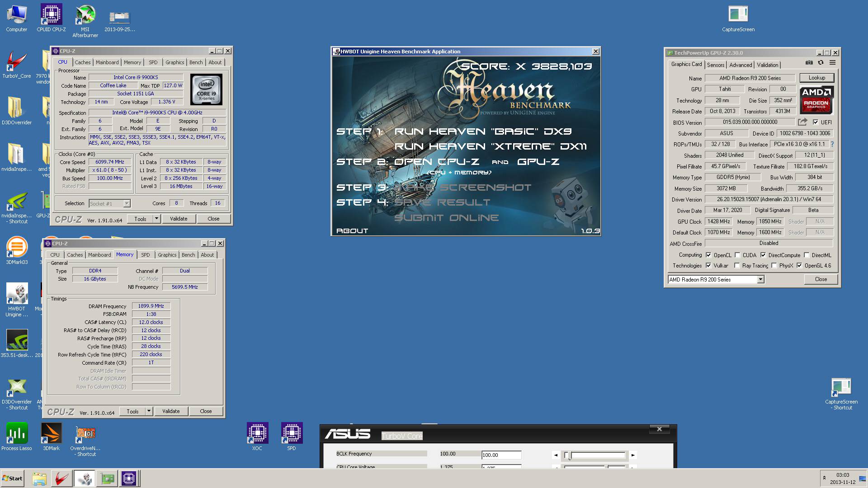The image size is (868, 488).
Task: Open File Explorer from taskbar
Action: click(39, 479)
